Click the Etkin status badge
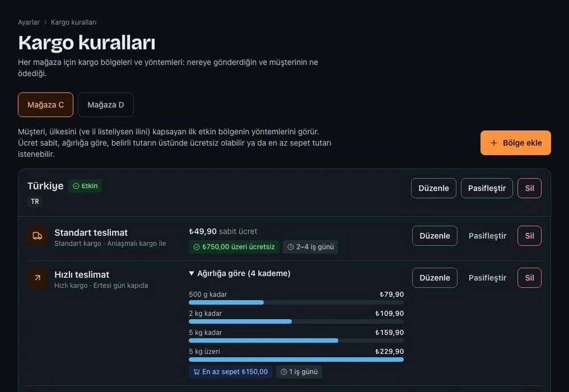 (85, 186)
